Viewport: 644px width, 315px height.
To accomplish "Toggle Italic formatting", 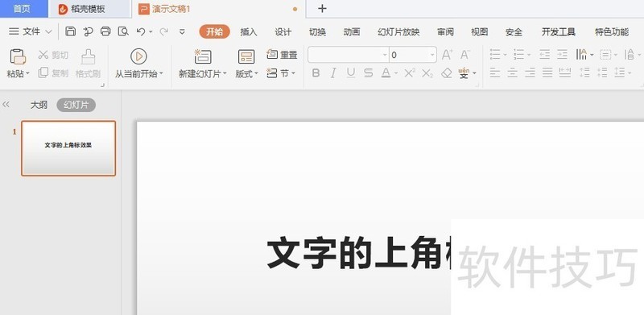I will pos(333,73).
